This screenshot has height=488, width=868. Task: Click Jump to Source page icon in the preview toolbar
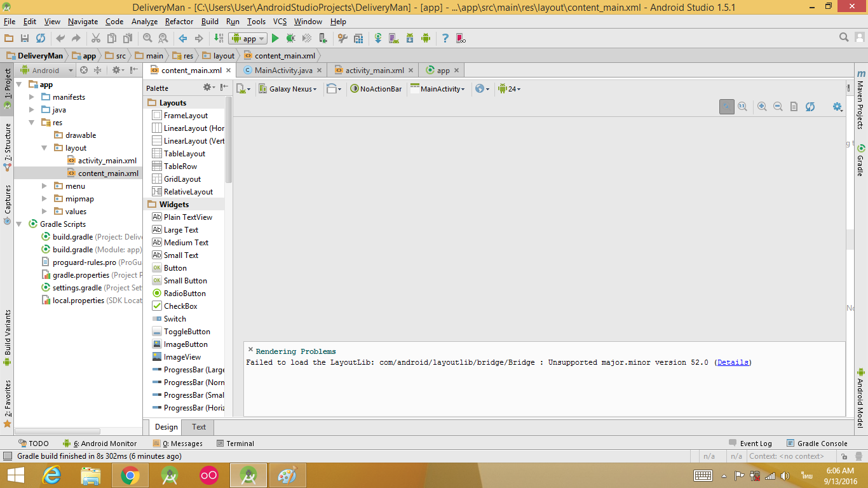click(x=794, y=107)
